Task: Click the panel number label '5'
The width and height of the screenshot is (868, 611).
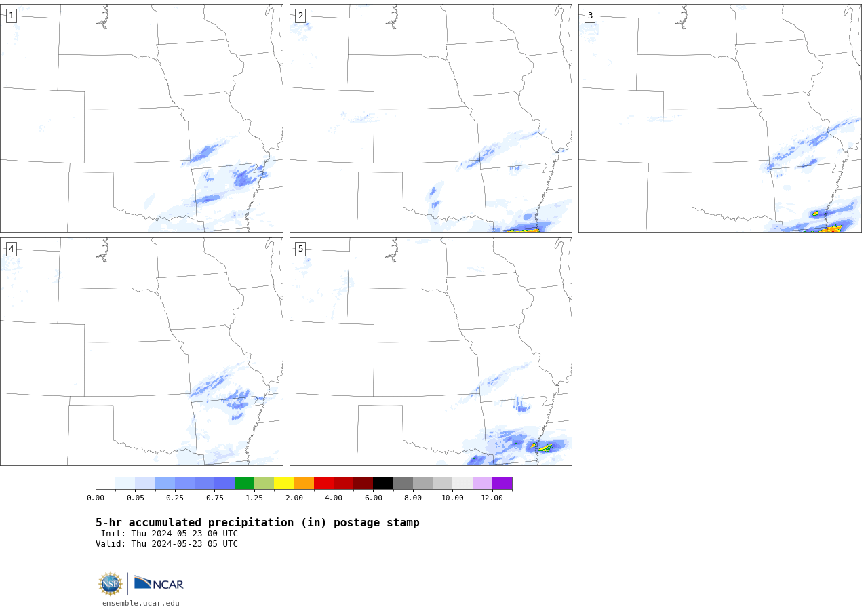Action: (x=300, y=249)
